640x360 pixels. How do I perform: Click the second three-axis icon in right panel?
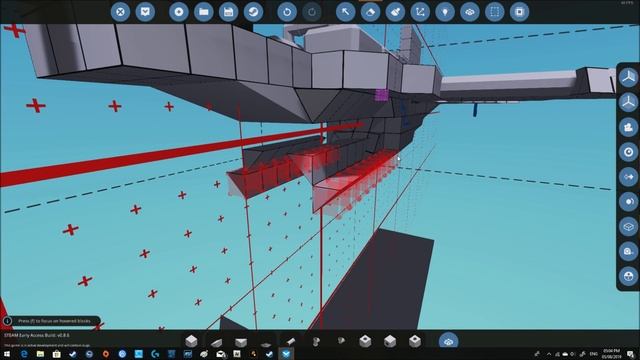(629, 102)
